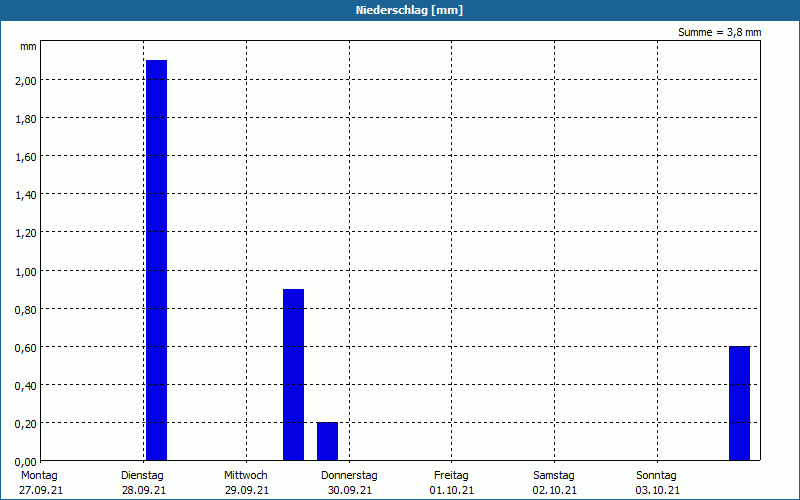Click the '1,20' y-axis value
This screenshot has height=500, width=800.
pyautogui.click(x=26, y=233)
